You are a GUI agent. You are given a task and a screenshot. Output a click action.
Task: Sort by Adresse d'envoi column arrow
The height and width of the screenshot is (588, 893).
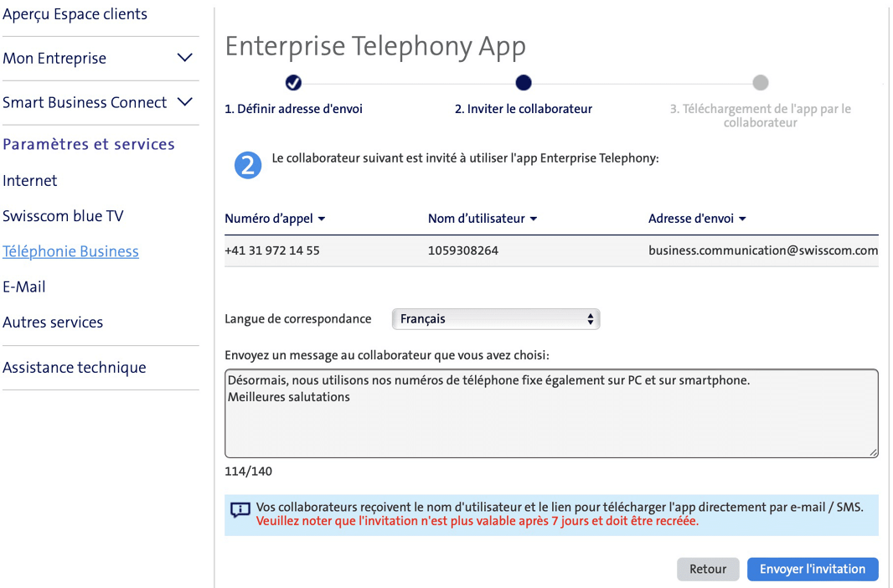[x=742, y=219]
